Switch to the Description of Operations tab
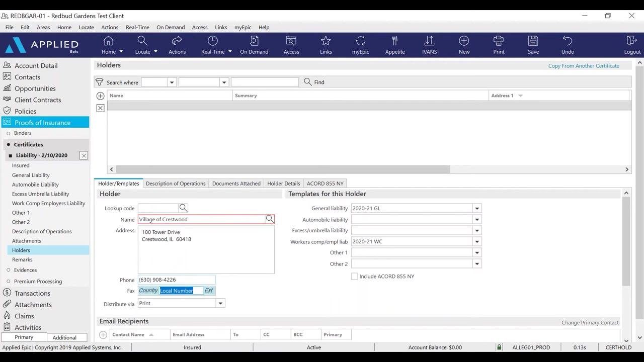644x362 pixels. click(x=176, y=184)
